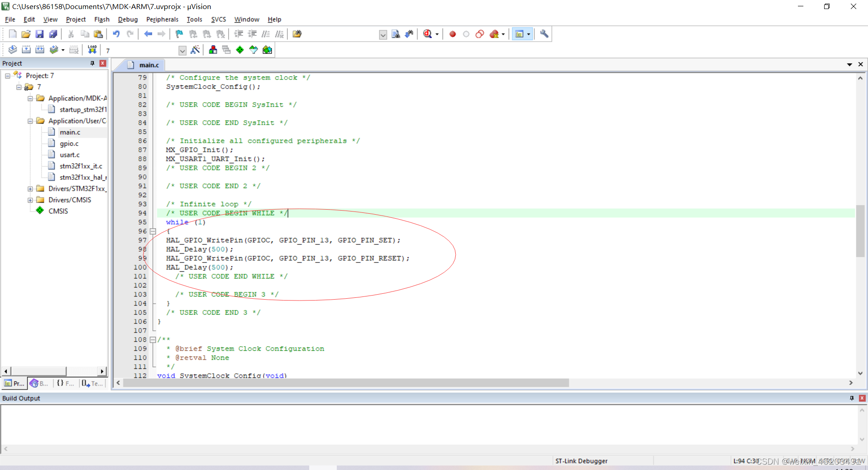This screenshot has width=868, height=470.
Task: Open the Configuration wrench icon
Action: coord(544,34)
